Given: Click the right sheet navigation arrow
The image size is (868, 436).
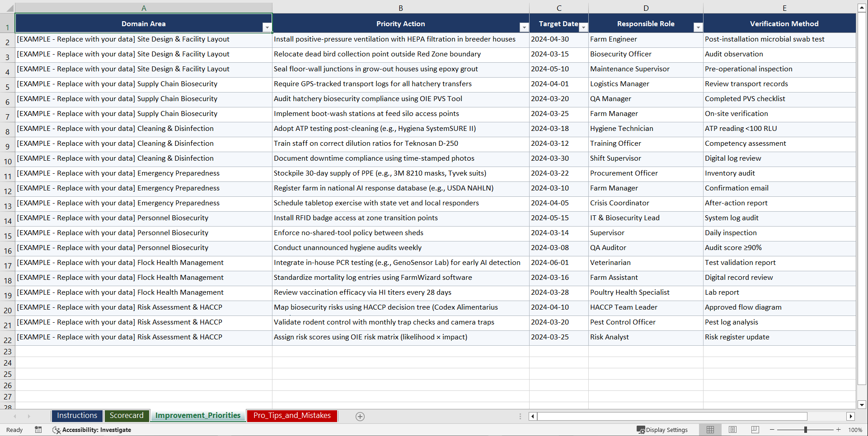Looking at the screenshot, I should tap(29, 416).
